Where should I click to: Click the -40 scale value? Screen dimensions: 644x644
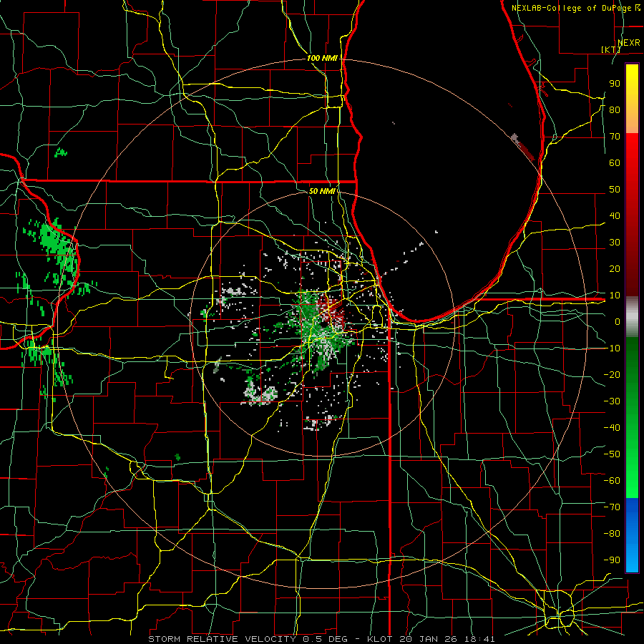pyautogui.click(x=612, y=428)
